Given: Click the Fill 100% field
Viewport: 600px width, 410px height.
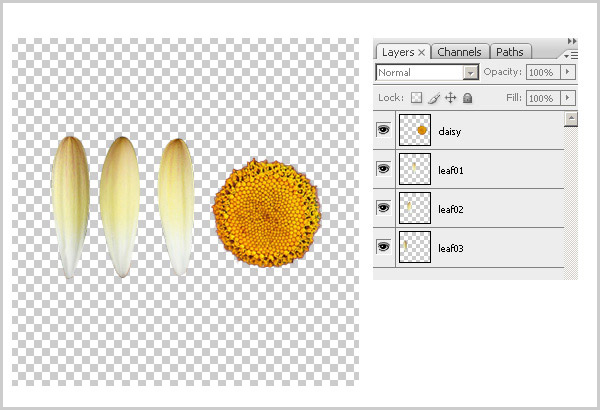Looking at the screenshot, I should click(x=543, y=98).
